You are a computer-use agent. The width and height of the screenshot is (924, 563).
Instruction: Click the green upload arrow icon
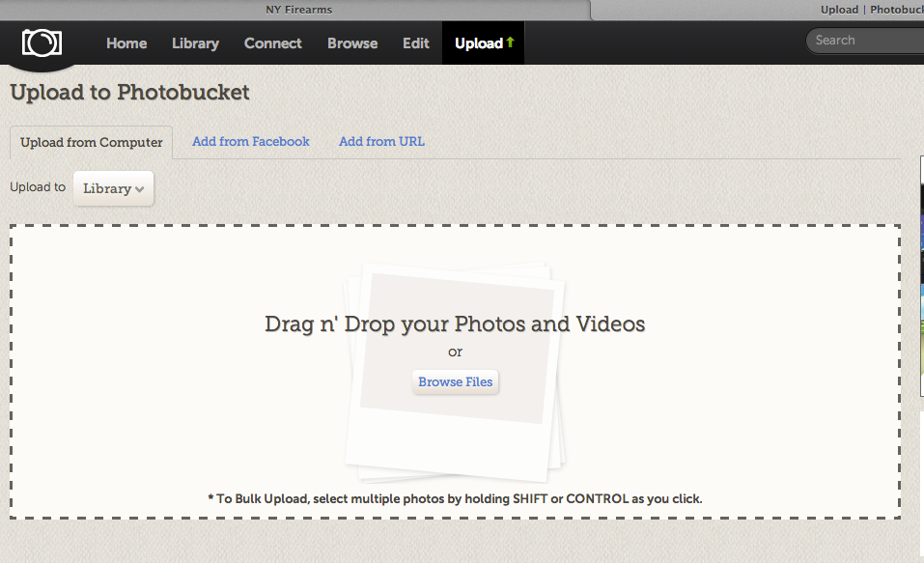pos(510,42)
